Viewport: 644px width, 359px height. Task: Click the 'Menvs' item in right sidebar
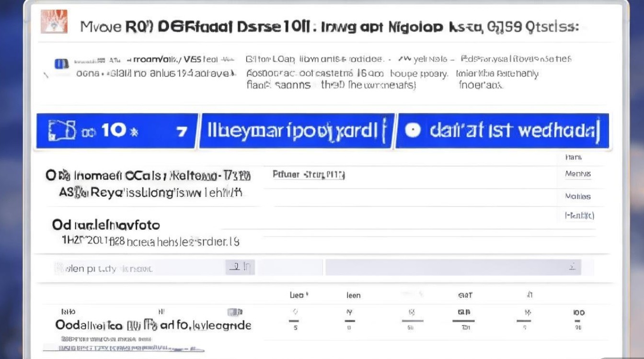click(577, 174)
